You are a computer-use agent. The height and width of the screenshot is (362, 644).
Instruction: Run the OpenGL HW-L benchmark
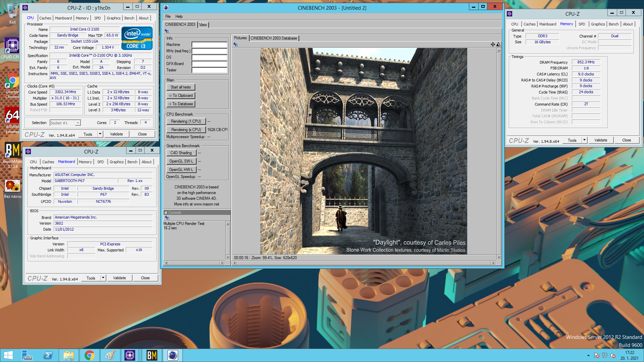coord(181,170)
